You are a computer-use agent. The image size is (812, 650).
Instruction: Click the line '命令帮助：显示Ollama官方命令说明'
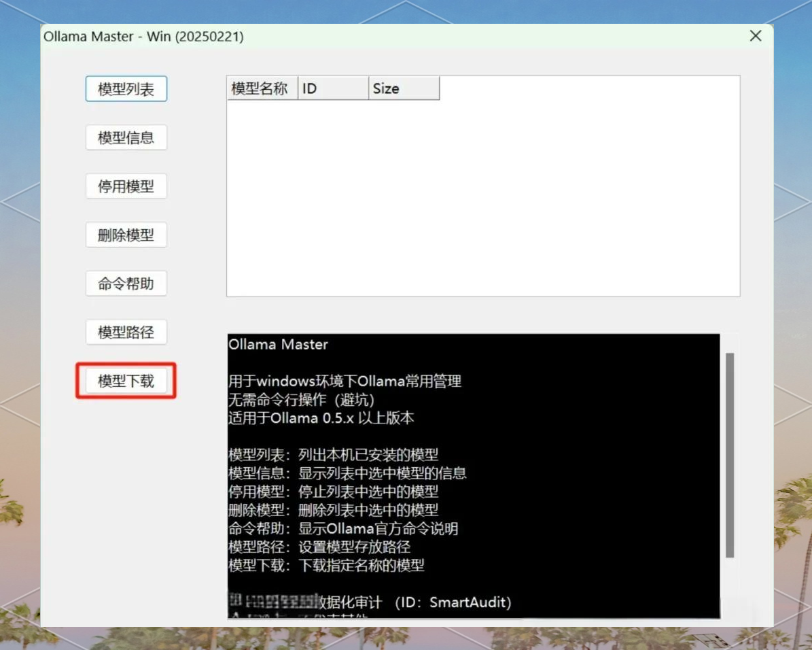(343, 529)
